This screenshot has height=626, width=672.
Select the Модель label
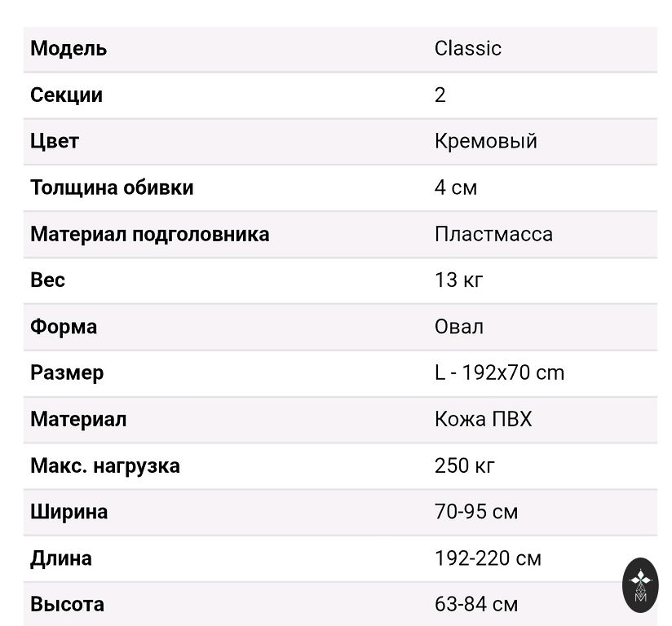coord(69,48)
